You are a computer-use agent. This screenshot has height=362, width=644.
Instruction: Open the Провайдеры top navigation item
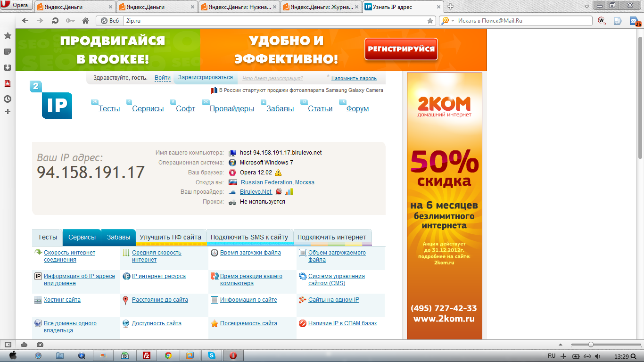coord(232,109)
